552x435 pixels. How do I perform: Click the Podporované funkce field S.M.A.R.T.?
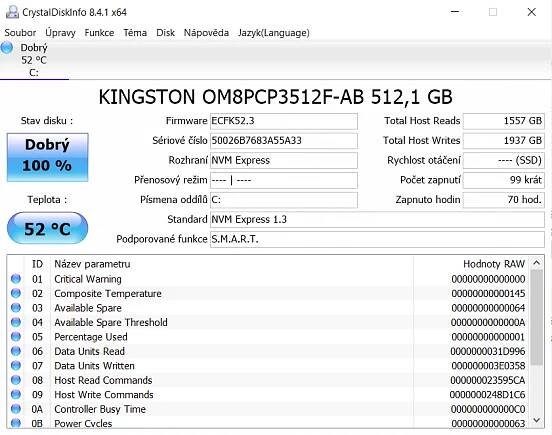pos(377,239)
